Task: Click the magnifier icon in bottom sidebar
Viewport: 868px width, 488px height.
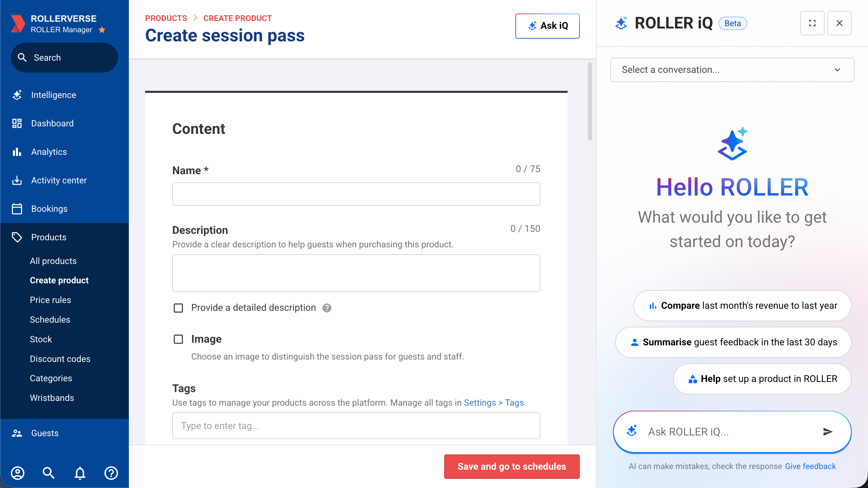Action: pos(48,473)
